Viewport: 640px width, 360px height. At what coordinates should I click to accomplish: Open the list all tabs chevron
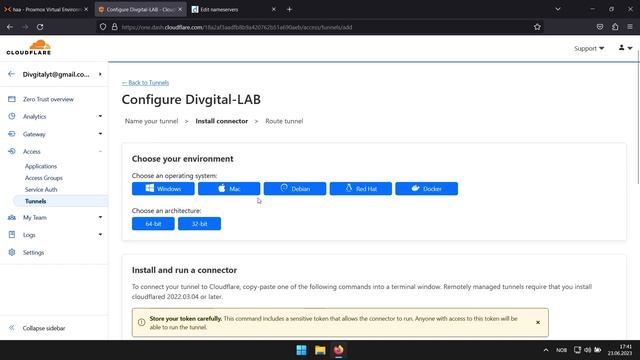[x=558, y=9]
